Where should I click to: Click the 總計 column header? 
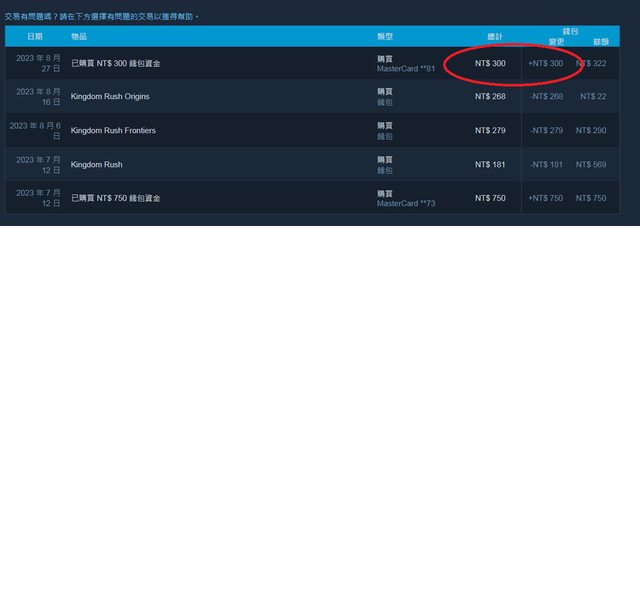point(494,36)
